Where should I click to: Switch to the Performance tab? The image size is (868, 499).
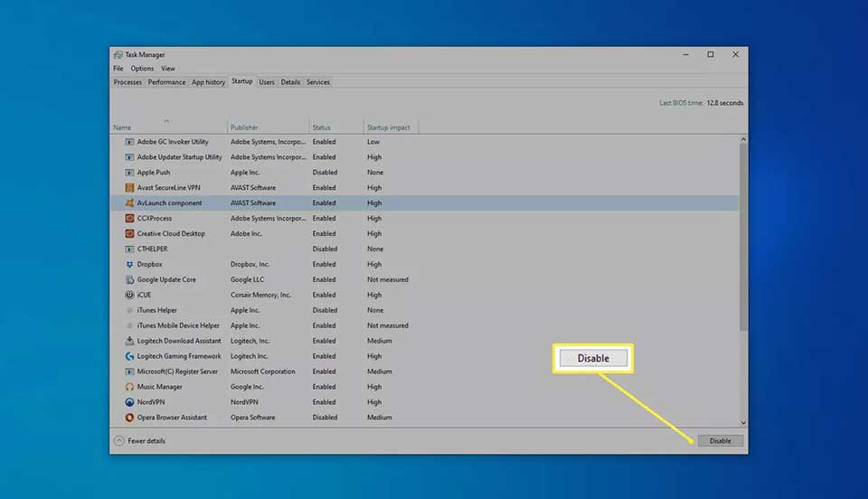(x=166, y=82)
